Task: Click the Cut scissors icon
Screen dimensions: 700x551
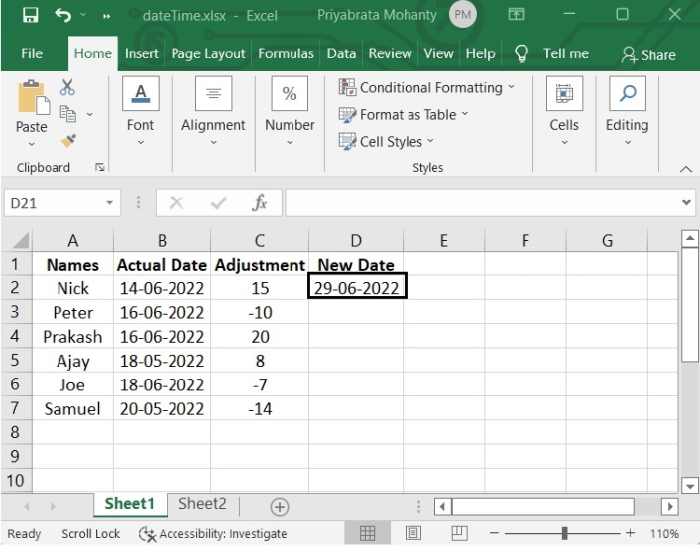Action: click(67, 87)
